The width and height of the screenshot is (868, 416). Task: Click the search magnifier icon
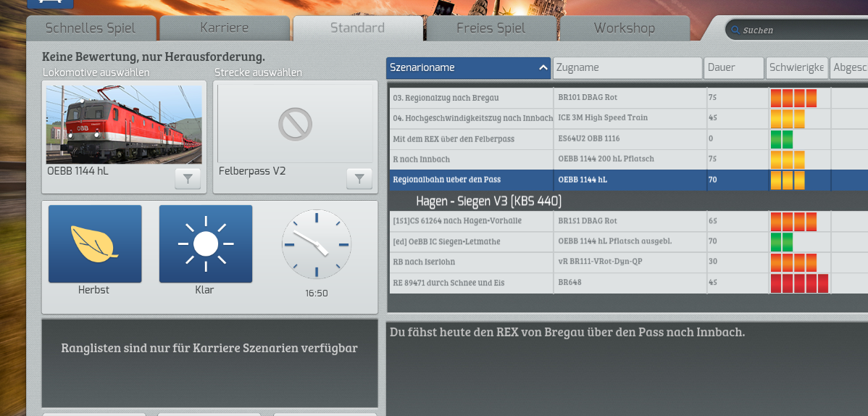[735, 30]
